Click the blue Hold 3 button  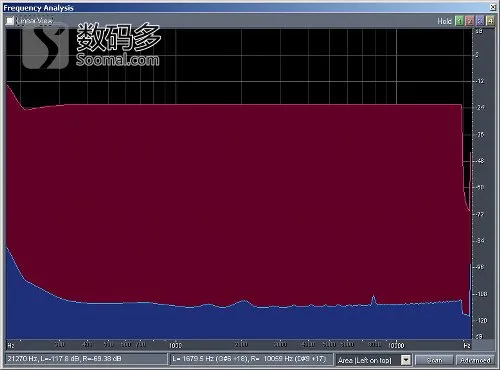click(480, 21)
